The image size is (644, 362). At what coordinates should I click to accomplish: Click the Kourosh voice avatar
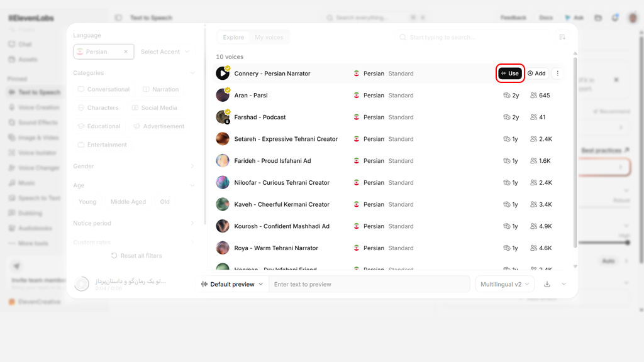click(223, 226)
